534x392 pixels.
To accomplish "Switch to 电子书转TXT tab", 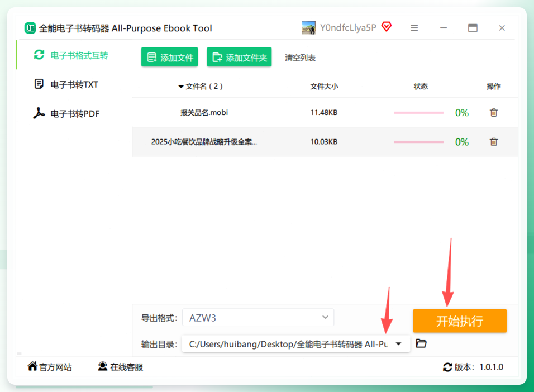I will 74,84.
